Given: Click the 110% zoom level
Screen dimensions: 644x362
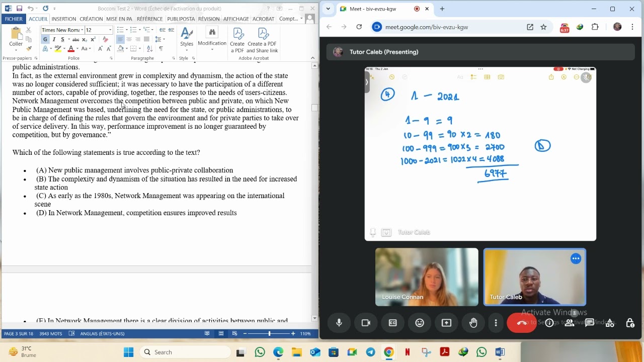Looking at the screenshot, I should tap(305, 334).
